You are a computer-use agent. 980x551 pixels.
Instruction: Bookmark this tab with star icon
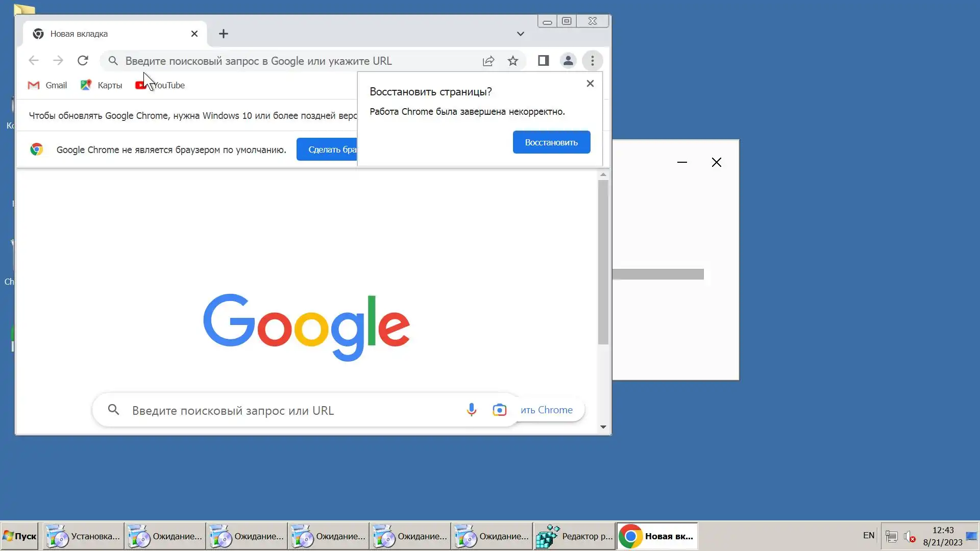[x=513, y=61]
